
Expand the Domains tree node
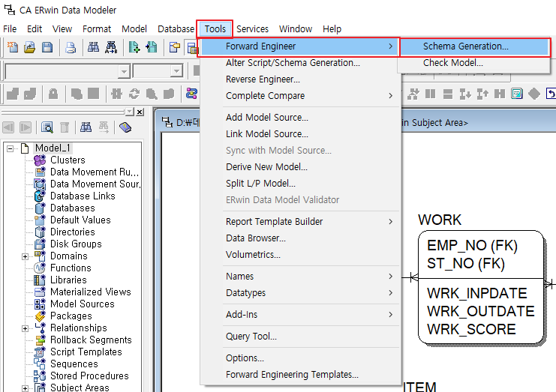click(25, 256)
